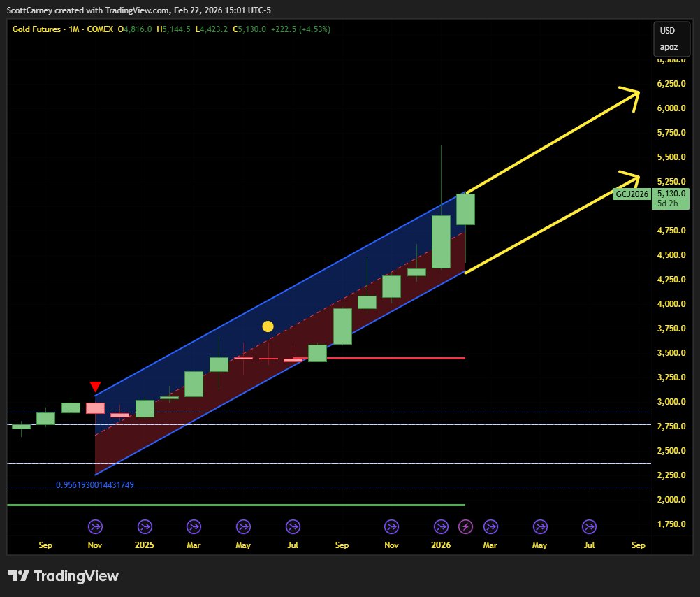Click the July 2025 rollover circle icon
The height and width of the screenshot is (597, 700).
[293, 526]
